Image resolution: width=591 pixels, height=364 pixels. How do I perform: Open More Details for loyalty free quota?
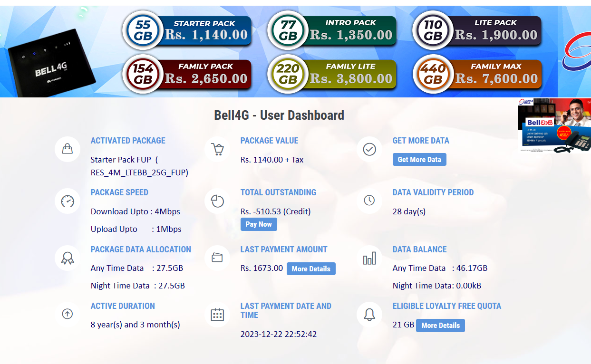(440, 326)
